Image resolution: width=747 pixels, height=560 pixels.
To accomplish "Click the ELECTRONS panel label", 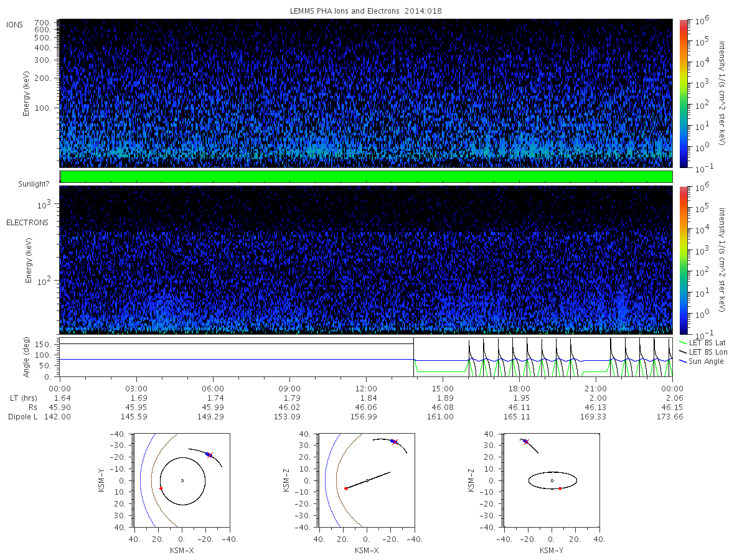I will pyautogui.click(x=27, y=222).
